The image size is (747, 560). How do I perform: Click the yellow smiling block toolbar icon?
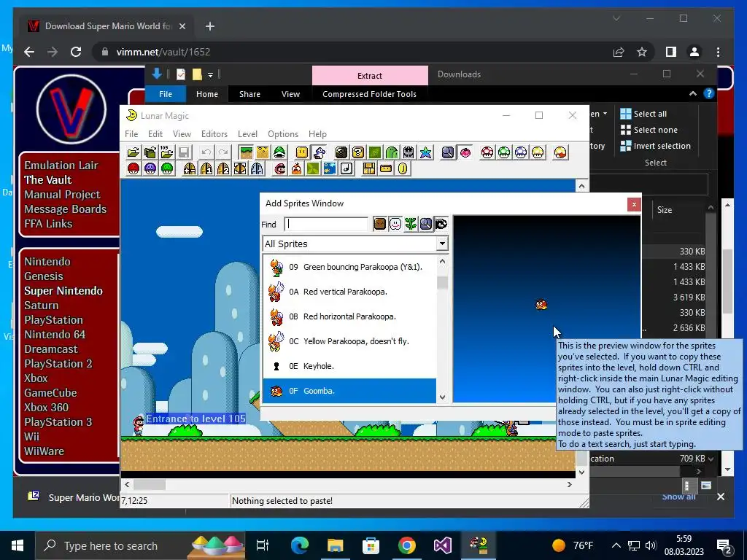[302, 152]
